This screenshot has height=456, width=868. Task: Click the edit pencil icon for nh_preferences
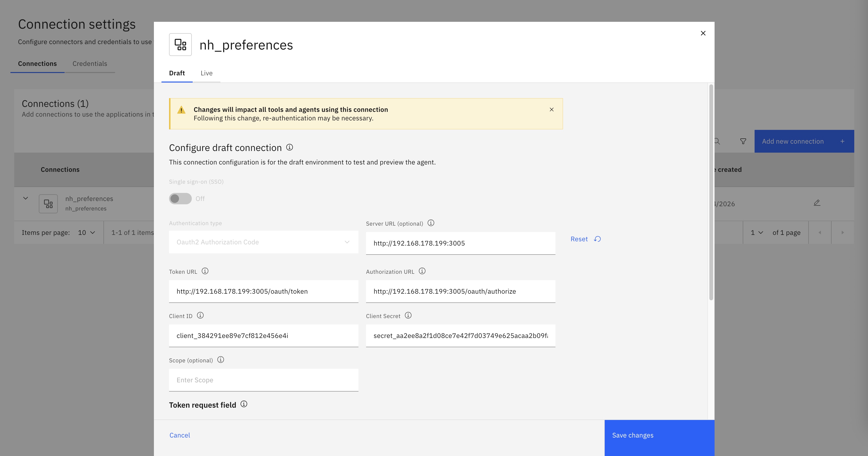coord(817,203)
